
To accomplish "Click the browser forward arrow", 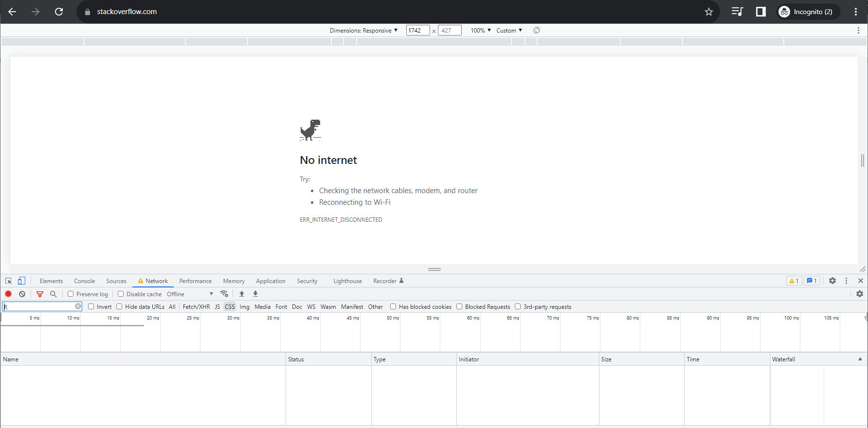I will coord(36,12).
